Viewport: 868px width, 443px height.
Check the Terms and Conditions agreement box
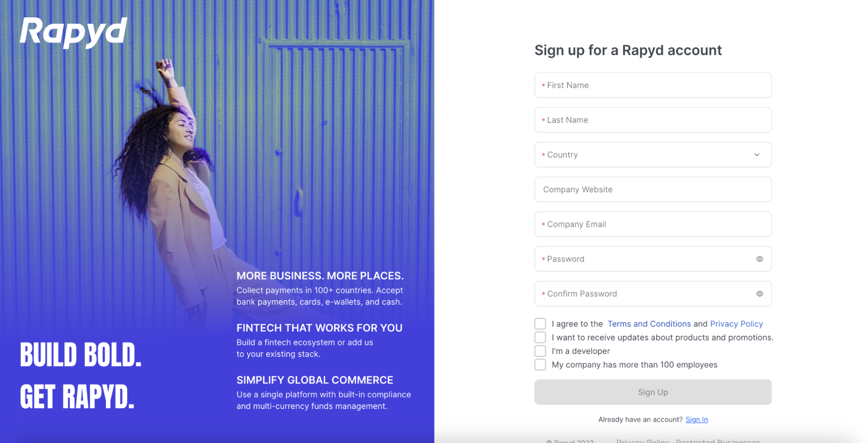540,324
